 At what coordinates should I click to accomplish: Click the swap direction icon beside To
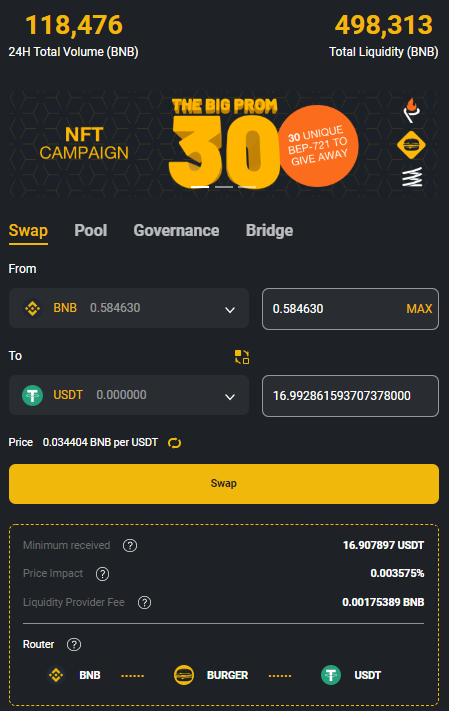[242, 357]
